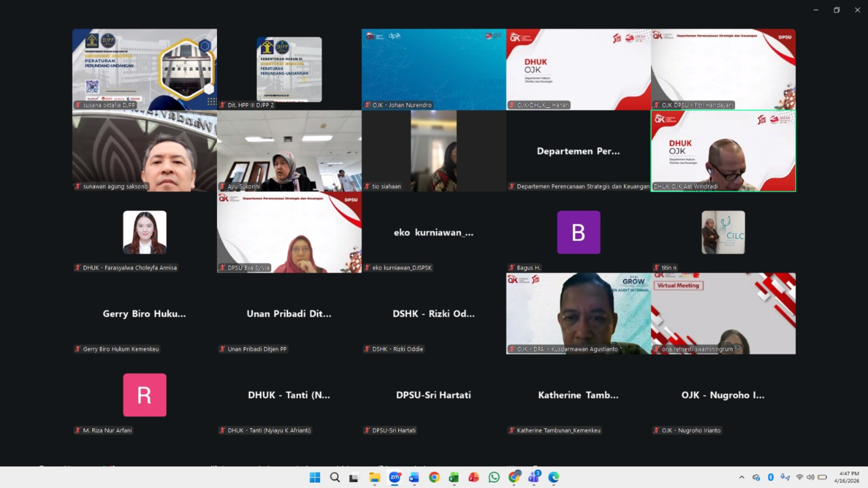Screen dimensions: 868x488
Task: Open the Zoom app in taskbar
Action: 395,477
